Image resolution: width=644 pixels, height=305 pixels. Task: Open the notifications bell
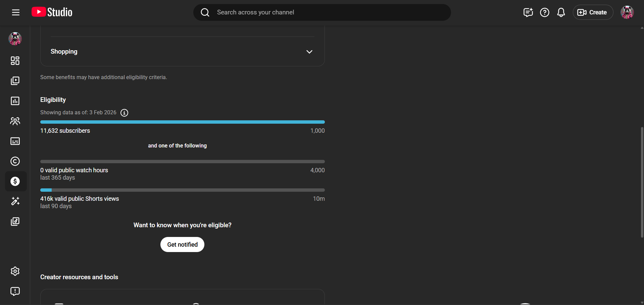coord(561,12)
